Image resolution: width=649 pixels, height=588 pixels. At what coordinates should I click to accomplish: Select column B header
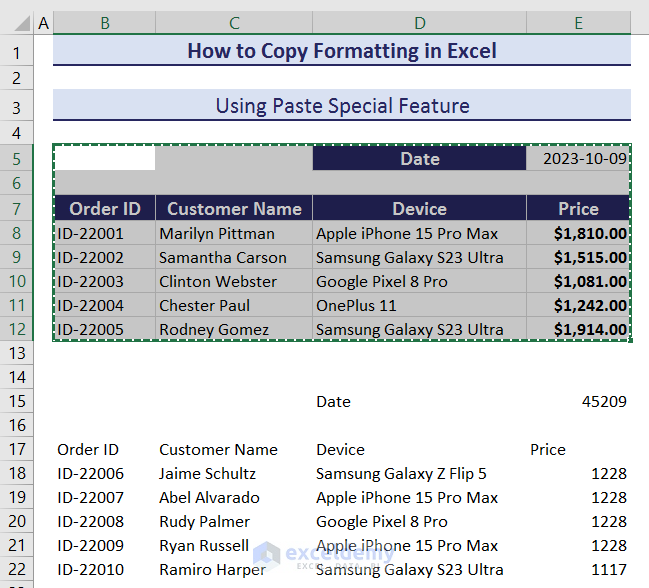tap(105, 22)
